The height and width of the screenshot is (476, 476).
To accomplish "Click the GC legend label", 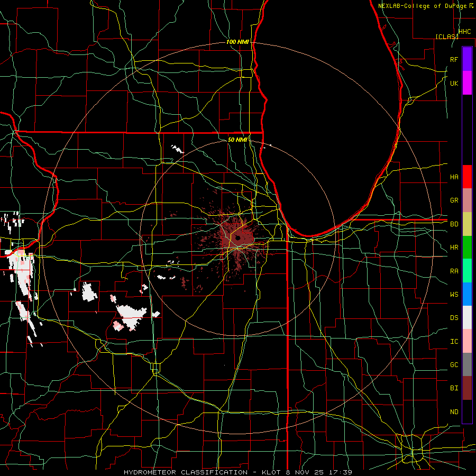I will 454,365.
